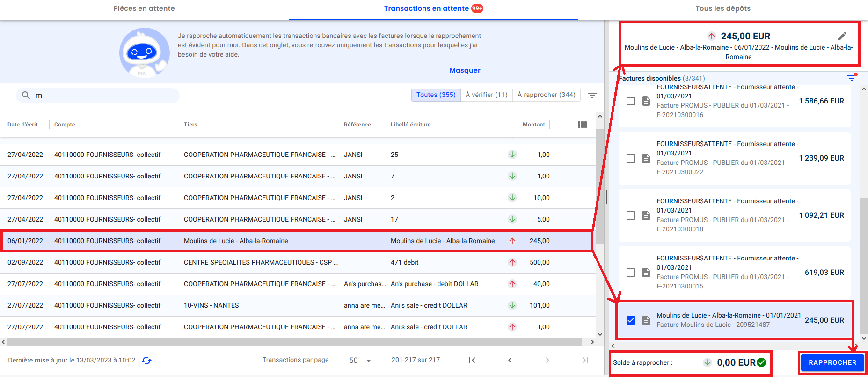The width and height of the screenshot is (868, 377).
Task: Sort by the Montant column header
Action: (533, 125)
